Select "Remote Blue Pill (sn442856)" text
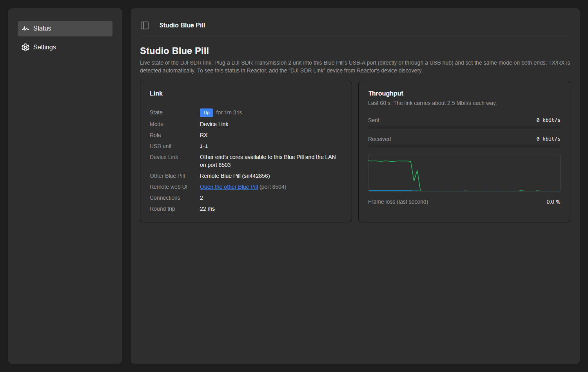The height and width of the screenshot is (372, 588). click(x=235, y=176)
